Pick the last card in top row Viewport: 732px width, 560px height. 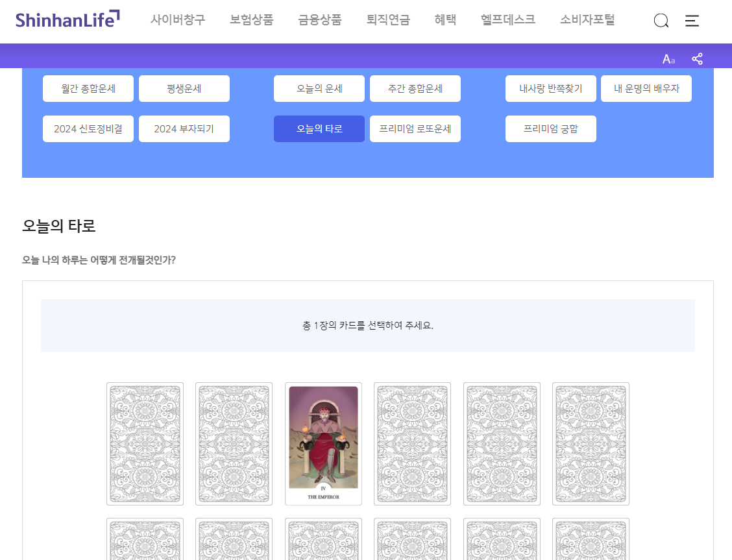(591, 444)
